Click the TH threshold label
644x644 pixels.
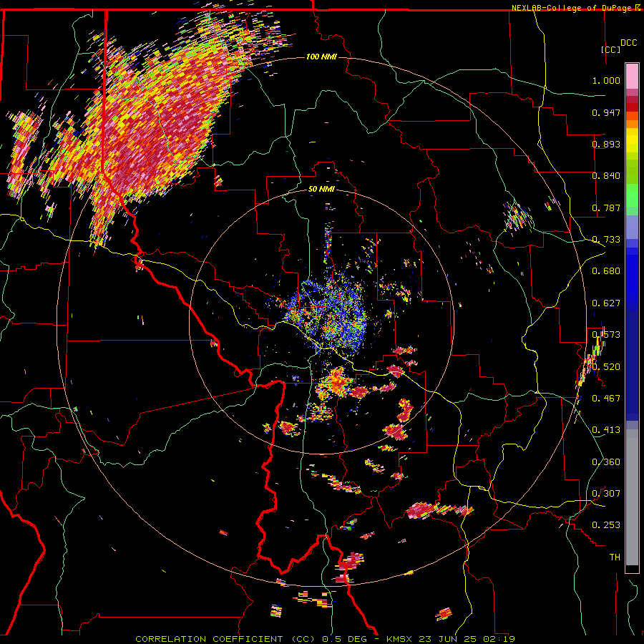coord(615,557)
